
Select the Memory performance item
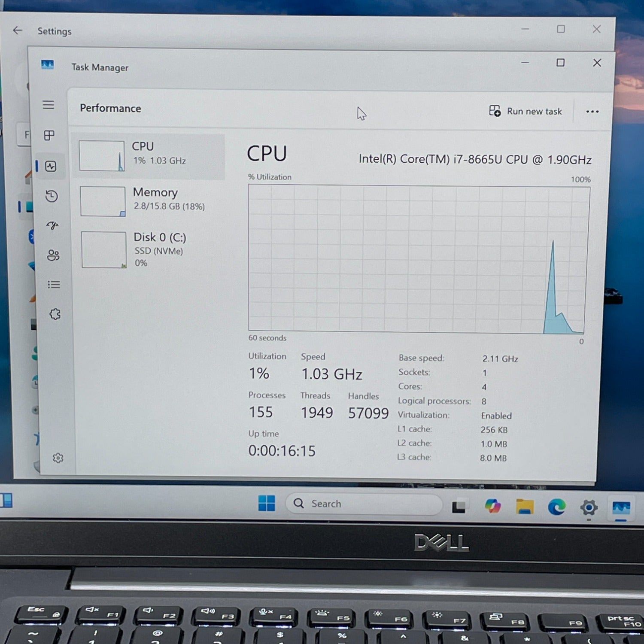point(149,201)
